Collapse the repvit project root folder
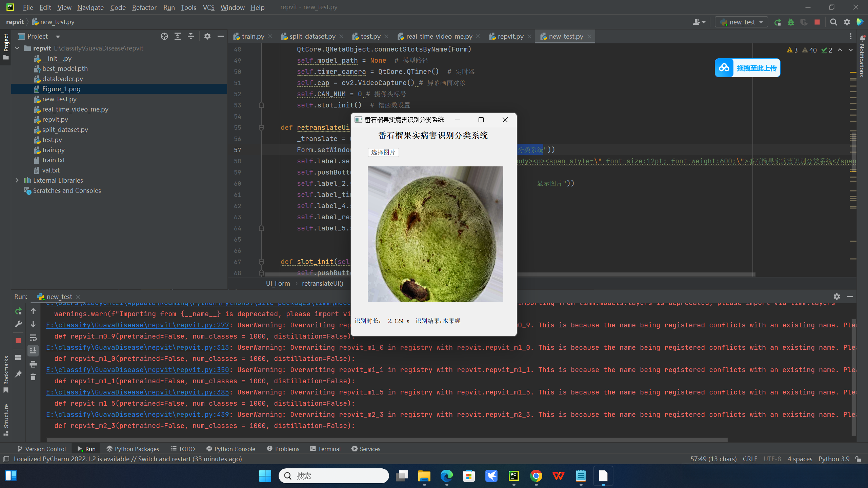This screenshot has height=488, width=868. click(x=17, y=48)
